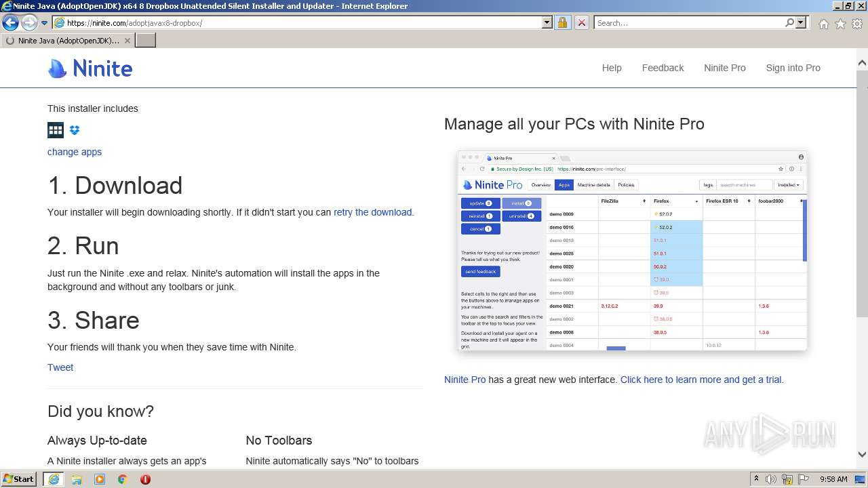Close the Ninite browser tab
This screenshot has width=868, height=488.
127,41
